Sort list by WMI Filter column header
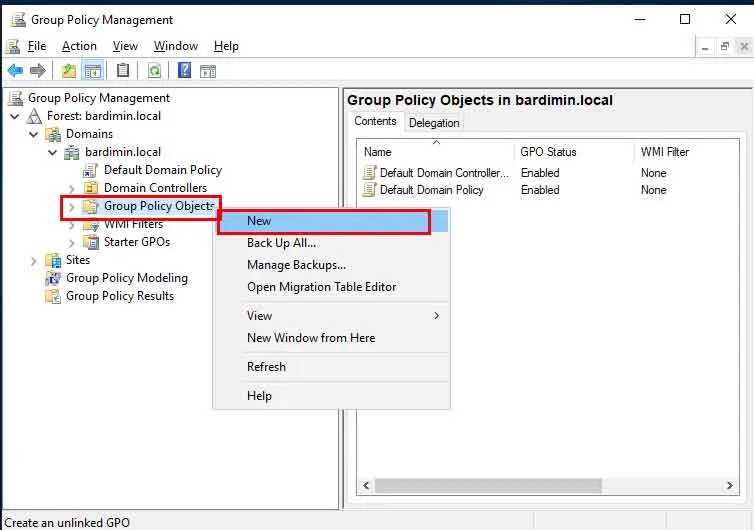Image resolution: width=754 pixels, height=530 pixels. (x=688, y=152)
